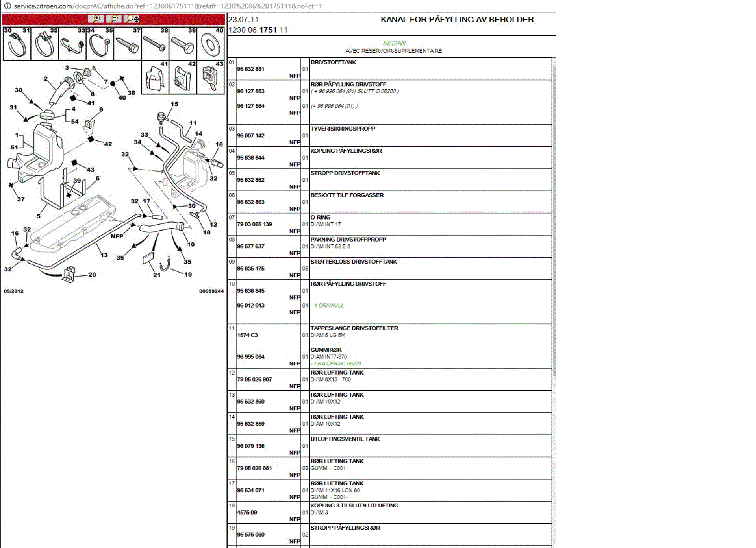Click part number 96 127 563
The image size is (756, 548).
click(x=250, y=91)
